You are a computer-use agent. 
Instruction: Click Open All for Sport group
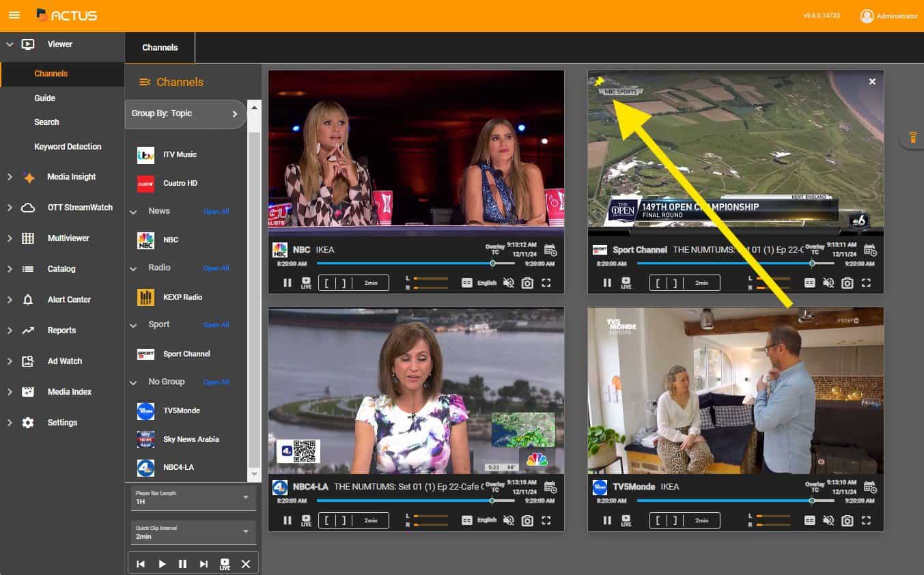(216, 325)
